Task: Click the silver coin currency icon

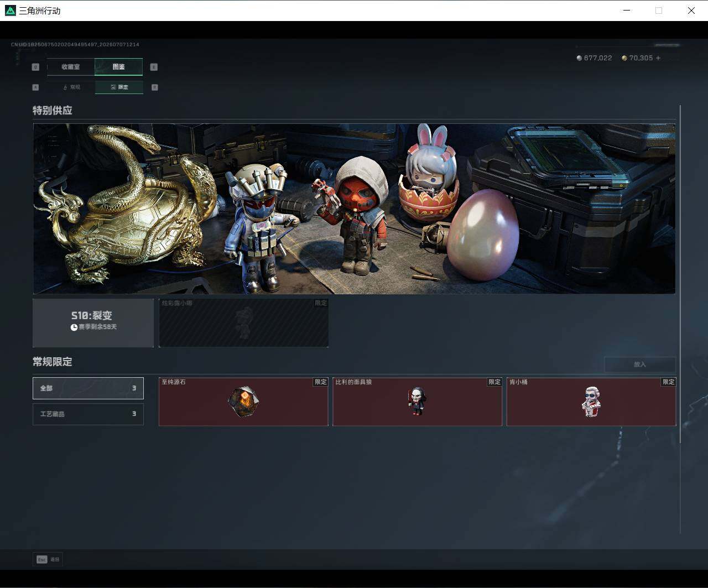Action: pos(579,58)
